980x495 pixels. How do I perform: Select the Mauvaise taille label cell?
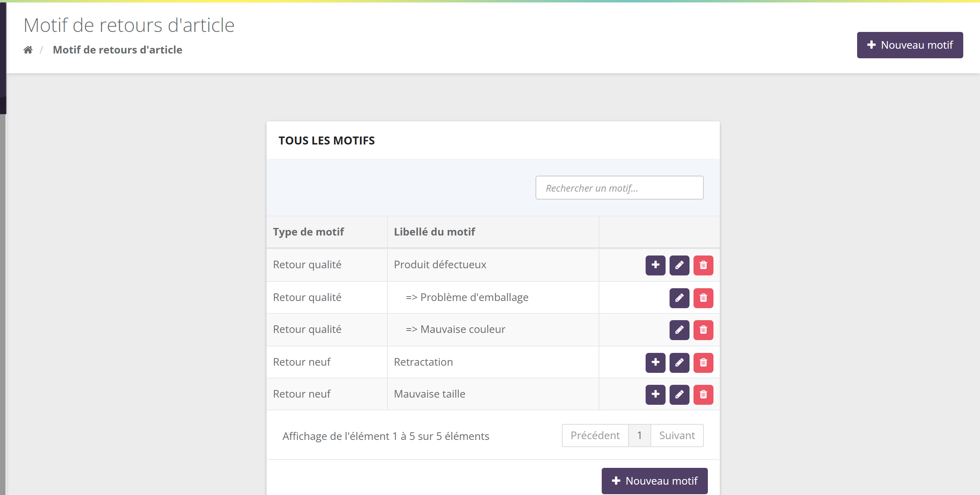493,394
